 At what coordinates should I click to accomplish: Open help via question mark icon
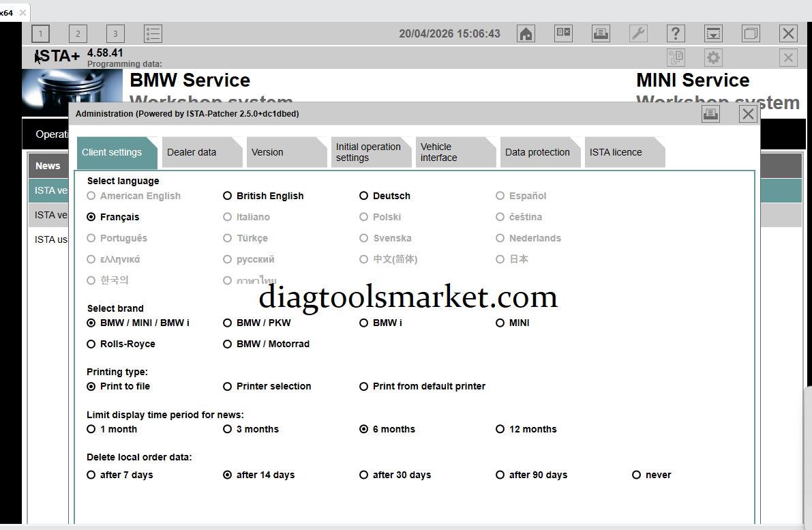(x=676, y=33)
